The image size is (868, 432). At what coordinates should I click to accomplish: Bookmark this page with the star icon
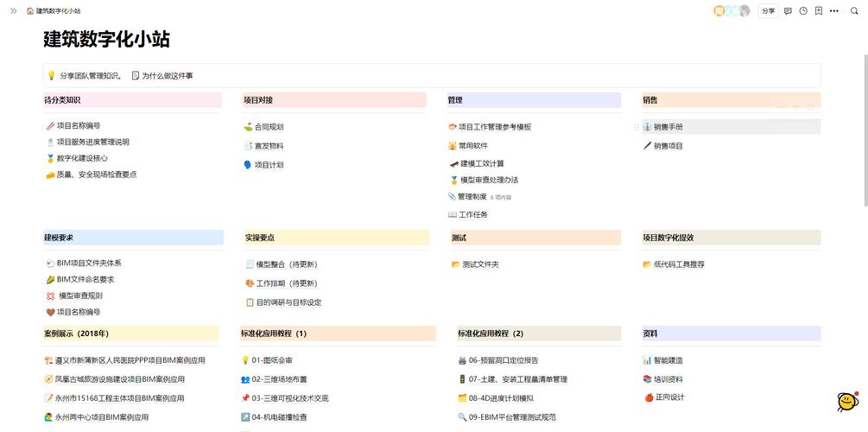pos(819,10)
